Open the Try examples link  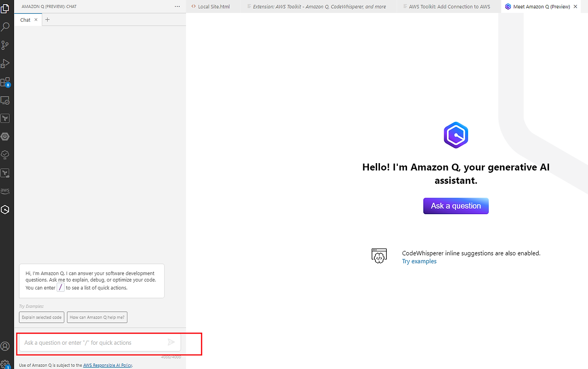click(x=419, y=261)
